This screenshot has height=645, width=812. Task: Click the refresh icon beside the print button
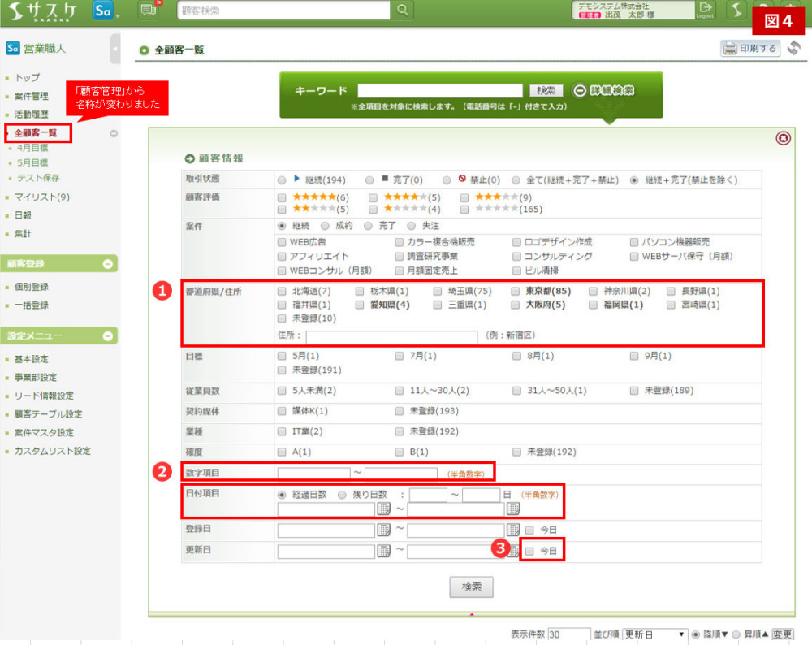[x=793, y=49]
